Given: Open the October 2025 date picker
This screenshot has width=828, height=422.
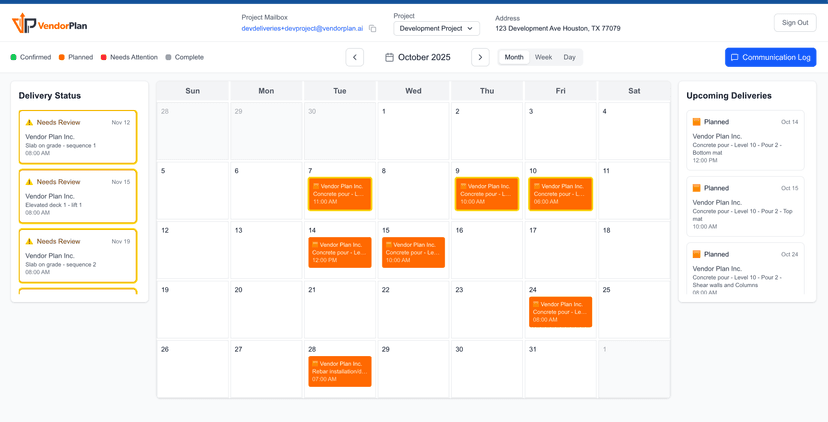Looking at the screenshot, I should (418, 57).
